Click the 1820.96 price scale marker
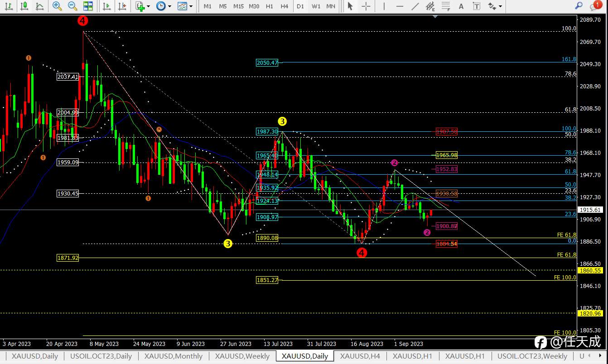The width and height of the screenshot is (608, 364). click(x=591, y=313)
